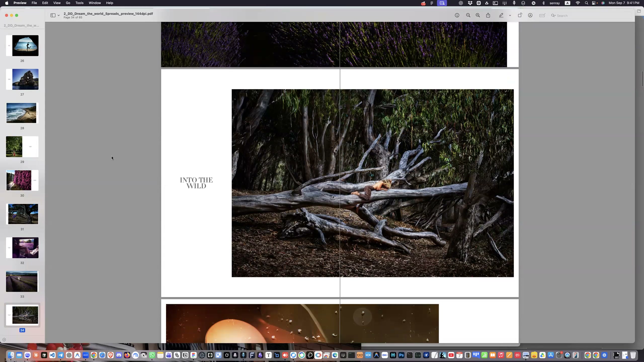Zoom out of the PDF page

pyautogui.click(x=468, y=15)
